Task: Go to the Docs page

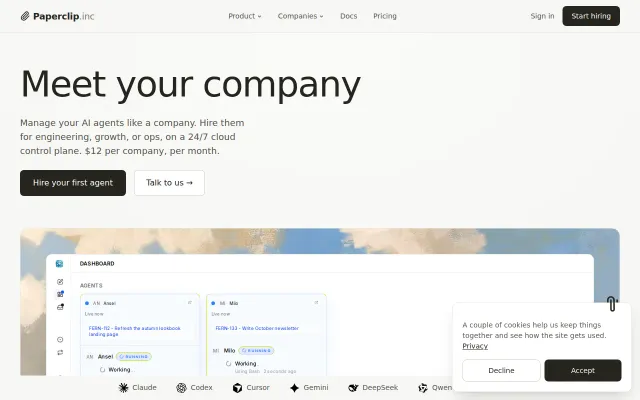Action: click(349, 16)
